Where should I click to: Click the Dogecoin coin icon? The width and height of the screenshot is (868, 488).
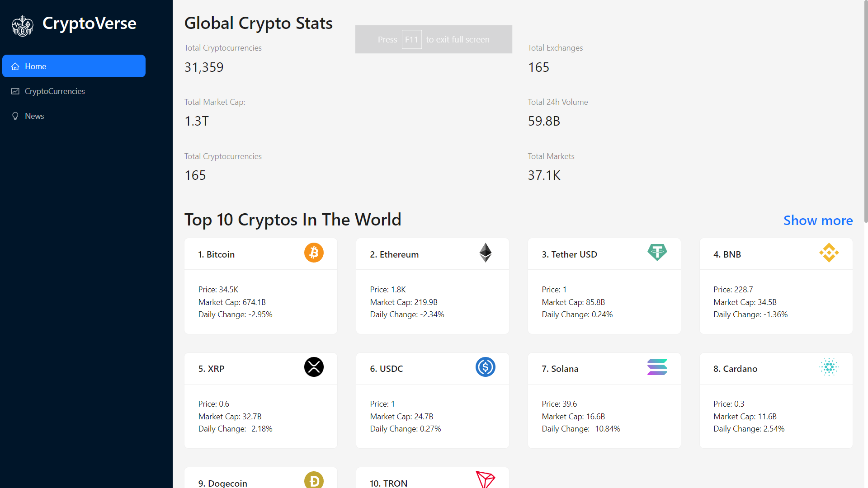coord(314,480)
